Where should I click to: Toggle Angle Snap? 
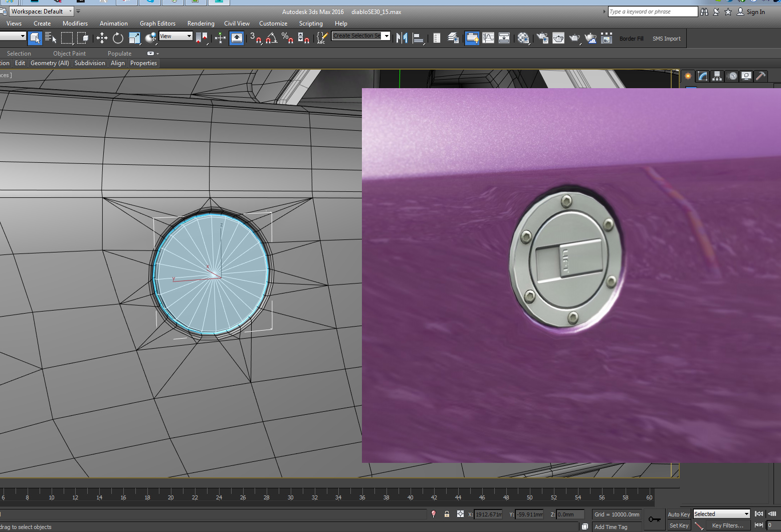272,38
